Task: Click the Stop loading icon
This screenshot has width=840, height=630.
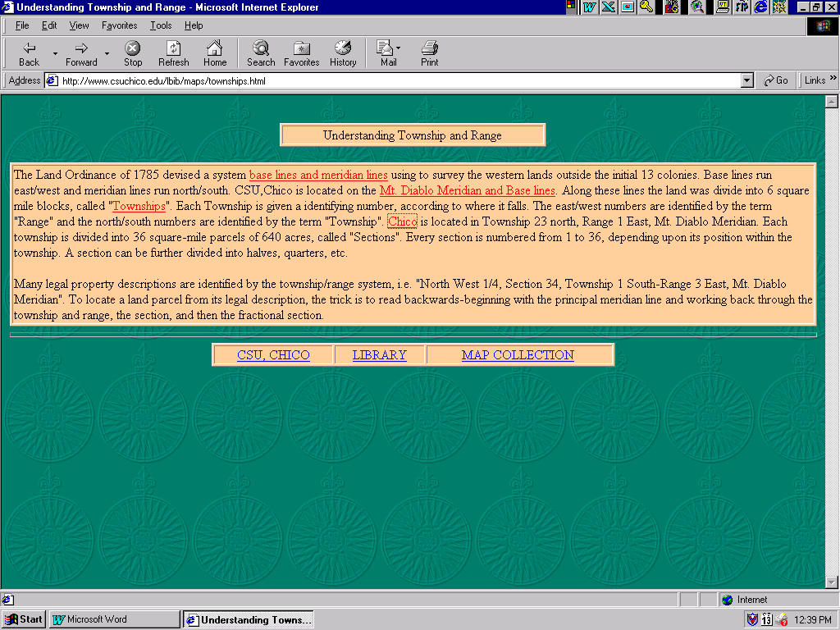Action: [132, 53]
